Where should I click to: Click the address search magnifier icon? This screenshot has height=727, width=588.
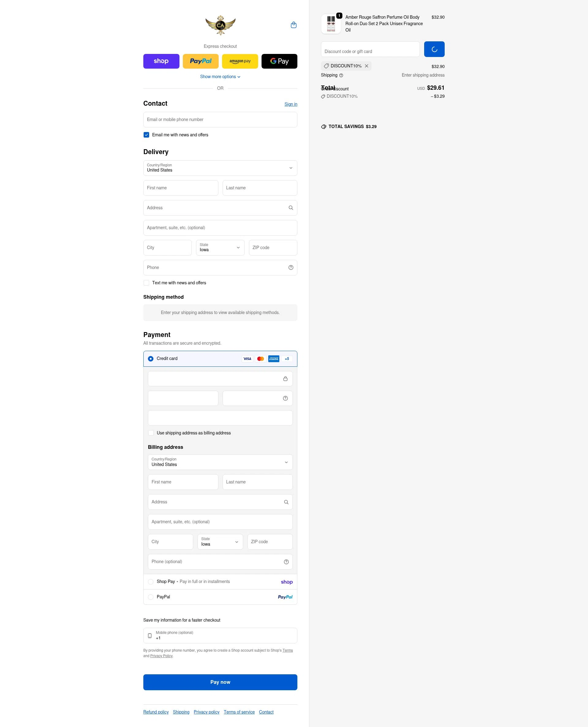[x=291, y=207]
